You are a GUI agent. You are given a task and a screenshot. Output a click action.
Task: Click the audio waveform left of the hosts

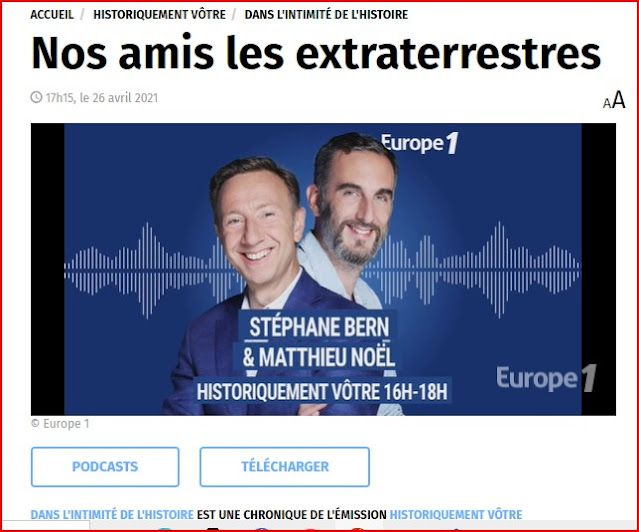[x=143, y=270]
